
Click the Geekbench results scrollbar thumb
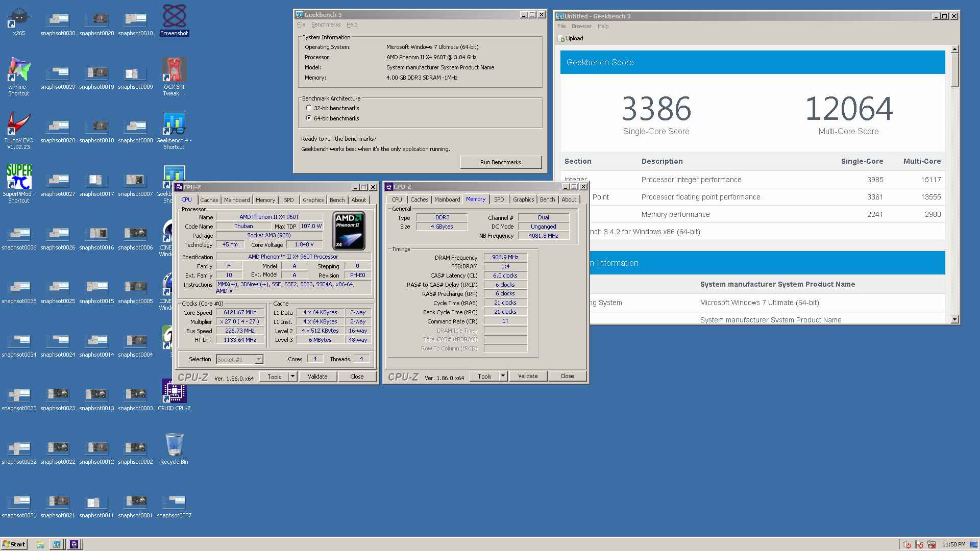(954, 70)
